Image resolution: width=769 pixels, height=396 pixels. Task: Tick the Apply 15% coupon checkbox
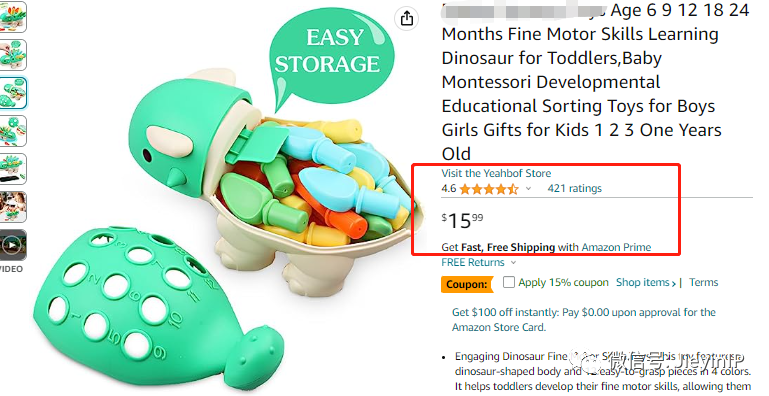point(509,282)
